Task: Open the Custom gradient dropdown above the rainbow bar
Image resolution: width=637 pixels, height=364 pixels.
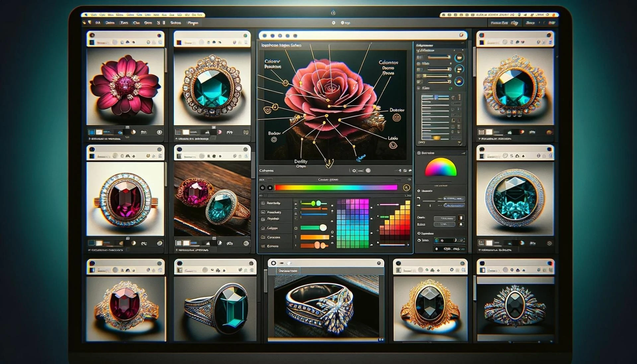Action: pos(328,180)
